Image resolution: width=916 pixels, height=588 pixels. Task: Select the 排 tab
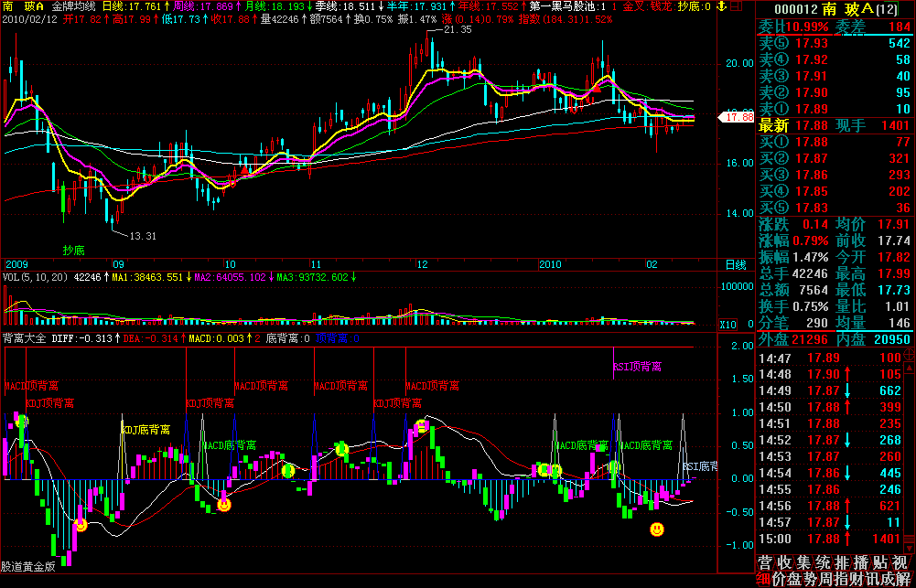coord(842,563)
